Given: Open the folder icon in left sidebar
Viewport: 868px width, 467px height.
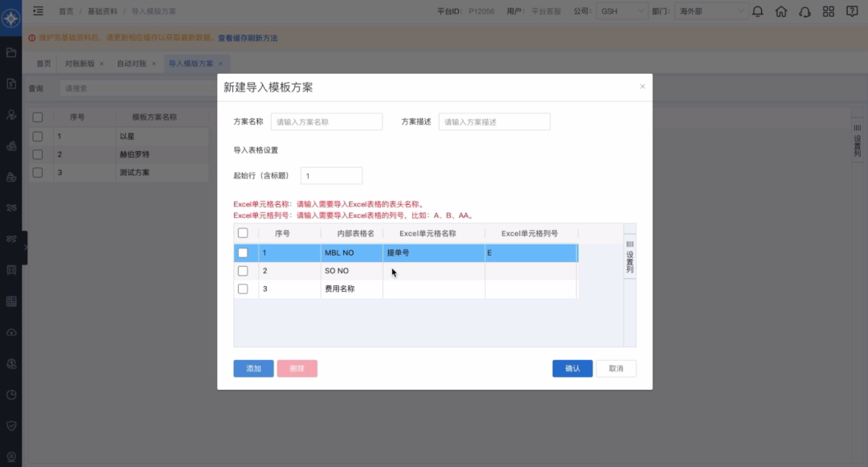Looking at the screenshot, I should (11, 53).
